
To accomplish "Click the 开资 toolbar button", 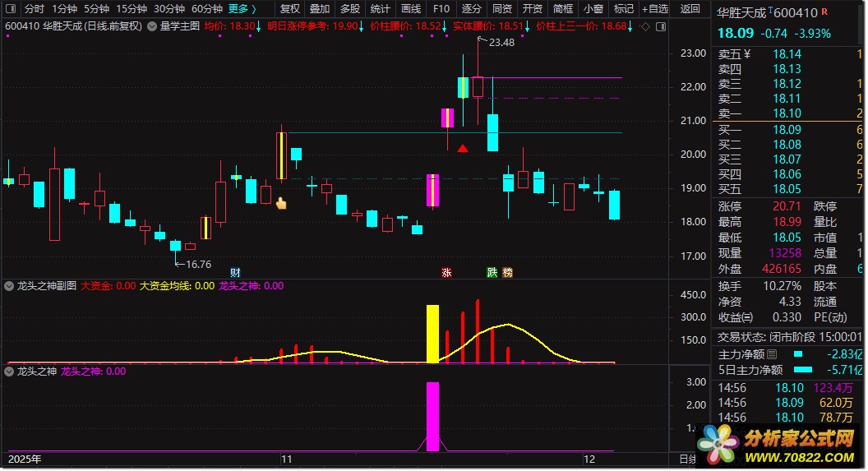I will click(533, 9).
